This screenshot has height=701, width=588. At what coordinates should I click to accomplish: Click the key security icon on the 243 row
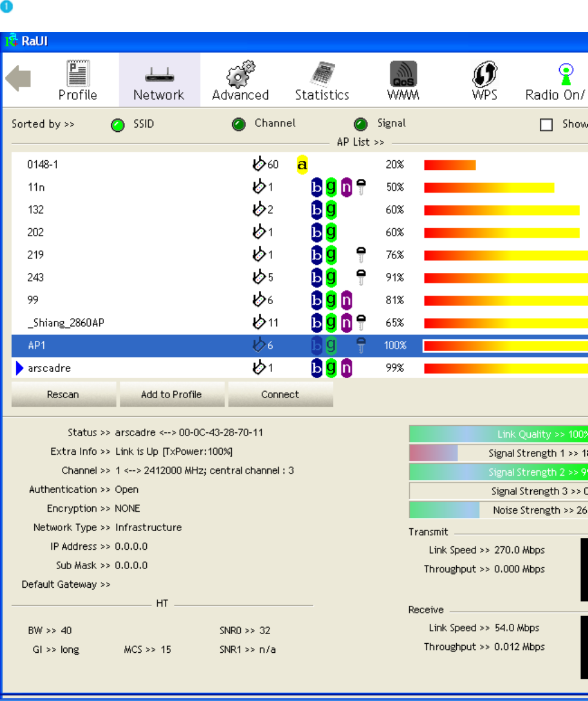coord(361,277)
